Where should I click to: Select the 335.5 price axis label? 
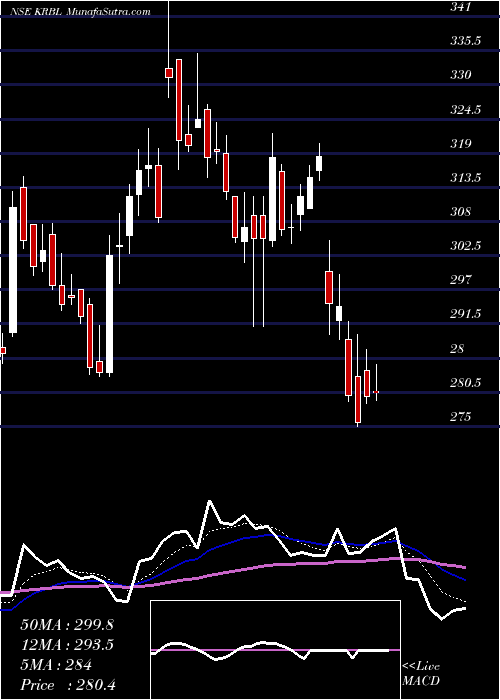466,41
